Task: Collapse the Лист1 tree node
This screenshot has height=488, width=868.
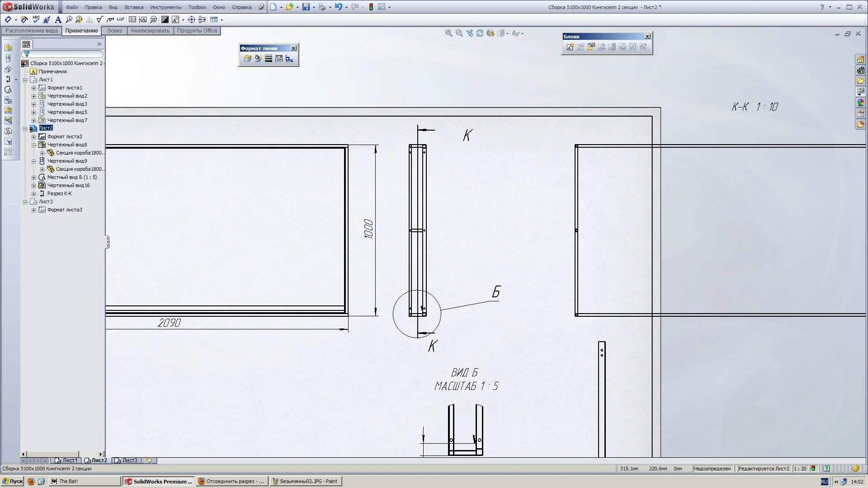Action: (x=25, y=80)
